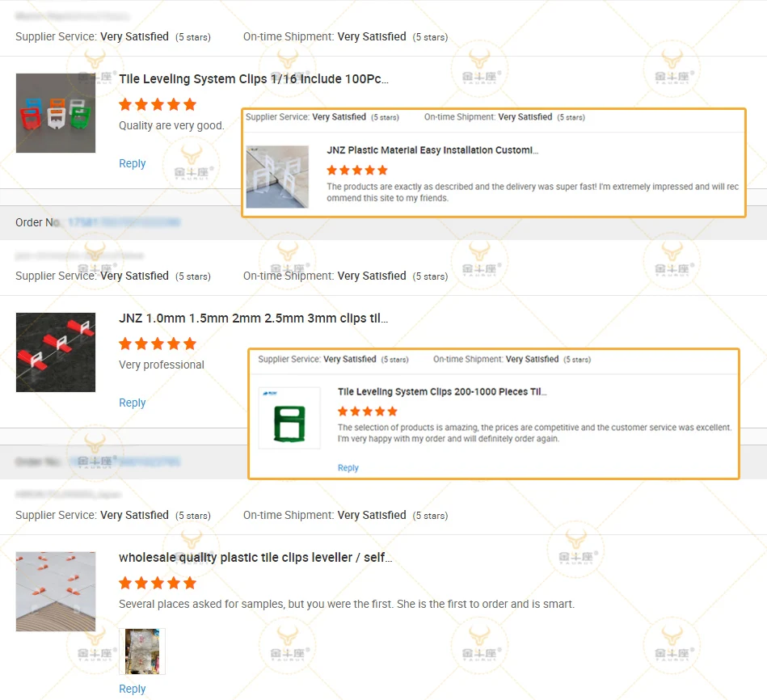Click star rating in JNZ Plastic Material box

click(357, 171)
